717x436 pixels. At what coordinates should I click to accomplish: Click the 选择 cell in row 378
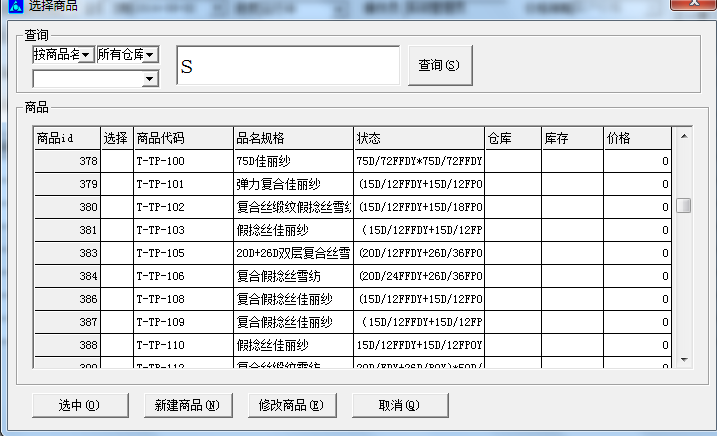(x=117, y=161)
